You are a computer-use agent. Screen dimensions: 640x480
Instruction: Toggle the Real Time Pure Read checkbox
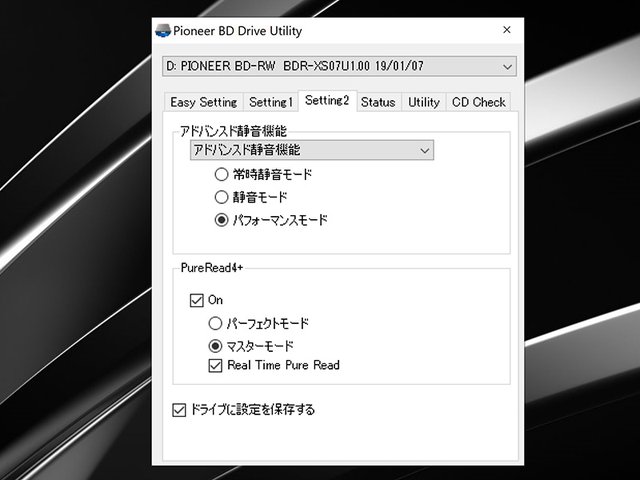coord(215,365)
